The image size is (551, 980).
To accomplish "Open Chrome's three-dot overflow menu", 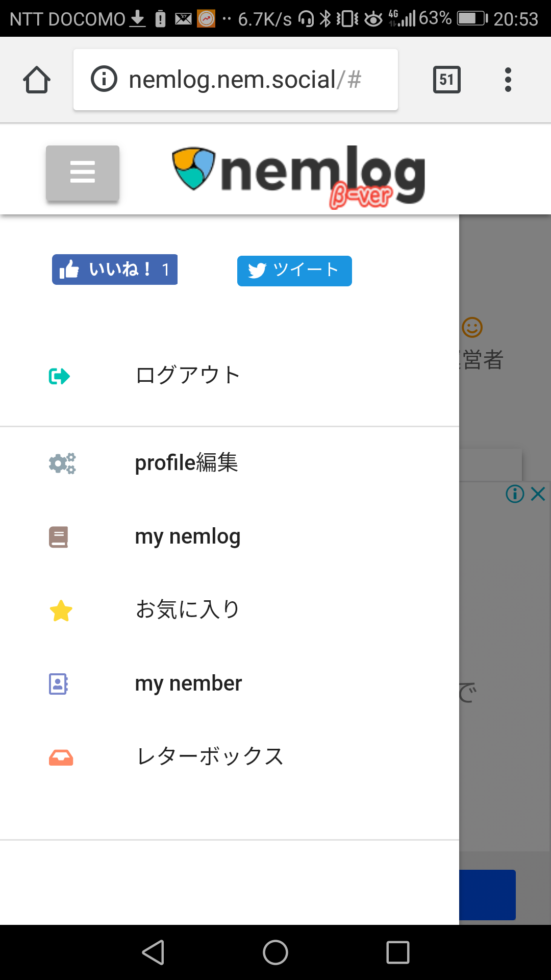I will (508, 80).
